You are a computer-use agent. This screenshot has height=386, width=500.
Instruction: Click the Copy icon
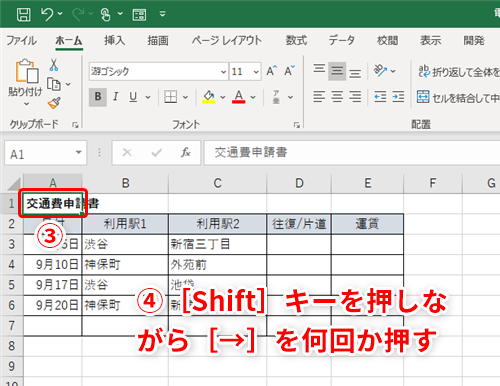click(53, 84)
